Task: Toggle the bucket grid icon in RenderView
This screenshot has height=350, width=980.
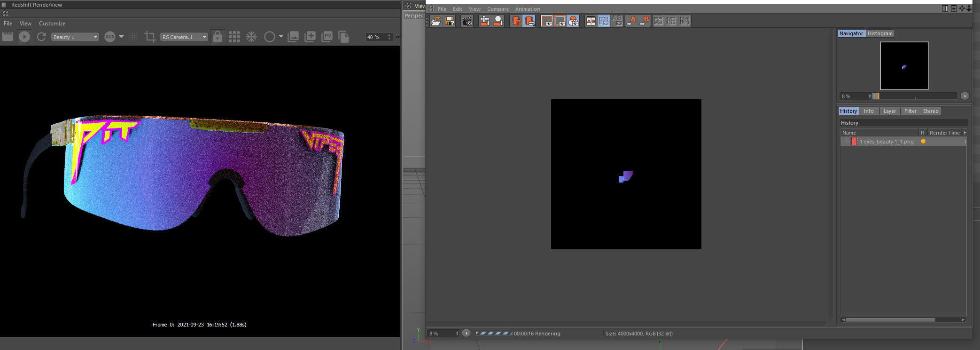Action: pos(234,37)
